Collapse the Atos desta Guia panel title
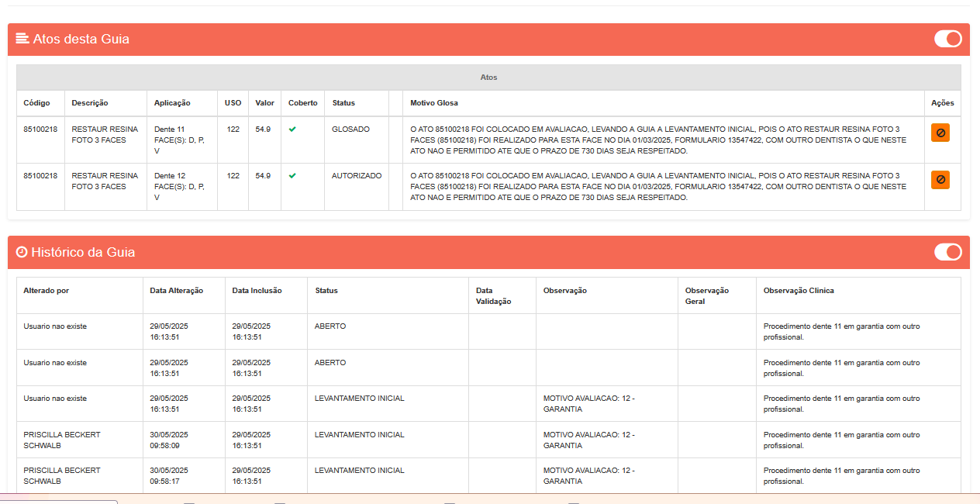This screenshot has height=504, width=980. [81, 39]
